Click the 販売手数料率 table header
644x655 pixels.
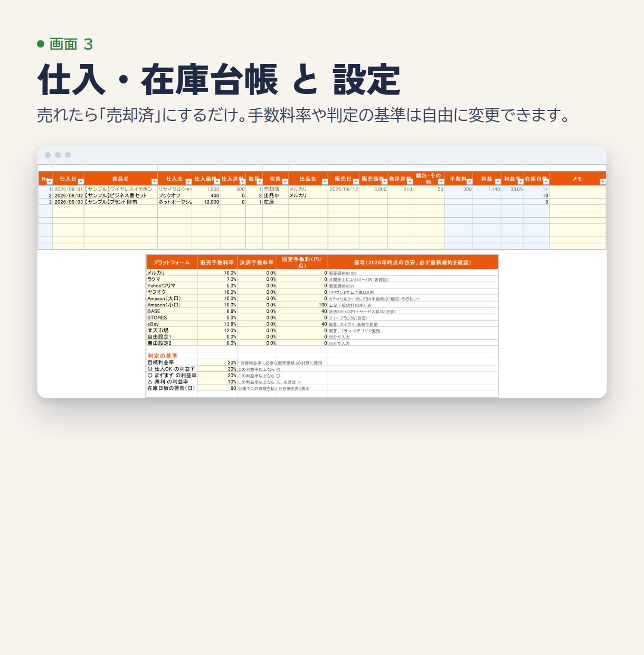coord(217,263)
